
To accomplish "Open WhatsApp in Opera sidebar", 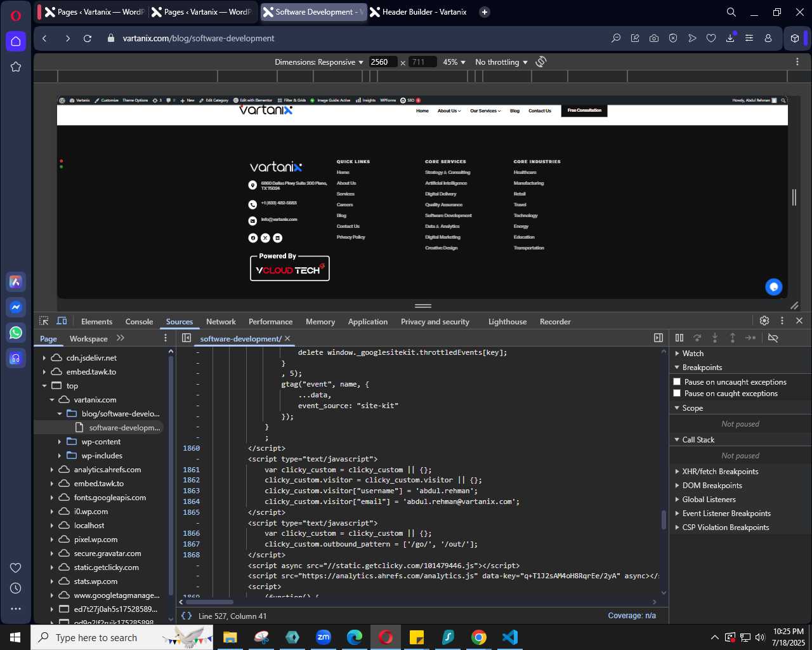I will click(x=16, y=333).
